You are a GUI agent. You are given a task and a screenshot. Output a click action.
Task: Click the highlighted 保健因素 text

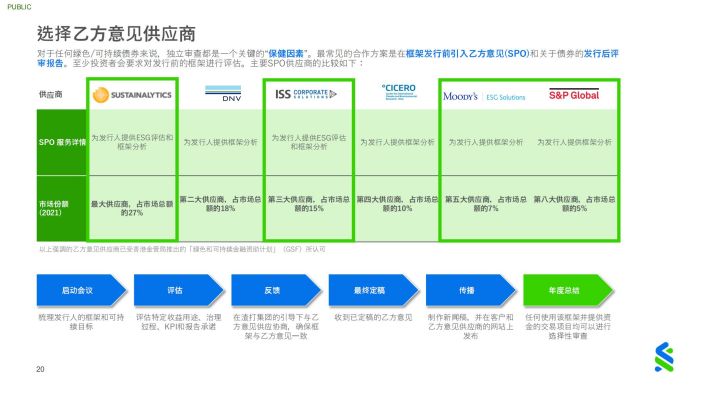pyautogui.click(x=286, y=53)
